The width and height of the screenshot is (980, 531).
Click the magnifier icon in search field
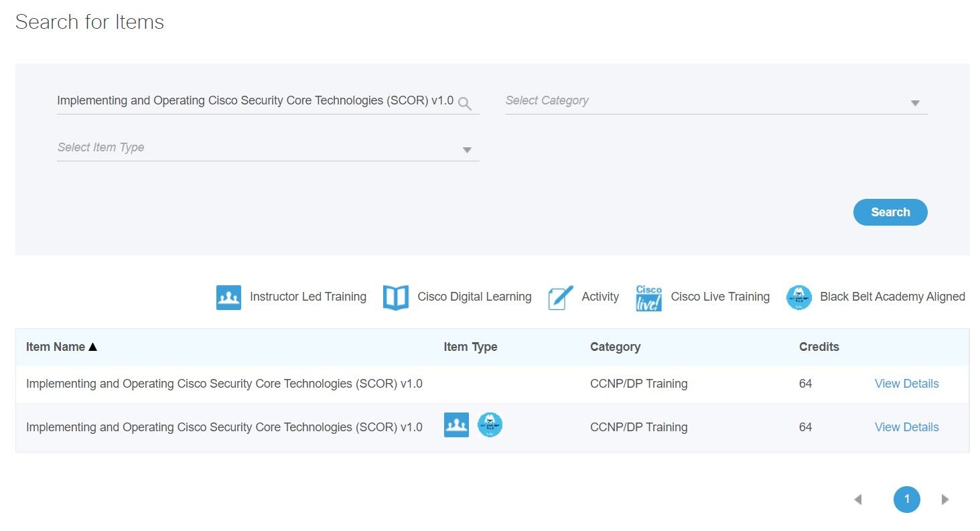[465, 103]
